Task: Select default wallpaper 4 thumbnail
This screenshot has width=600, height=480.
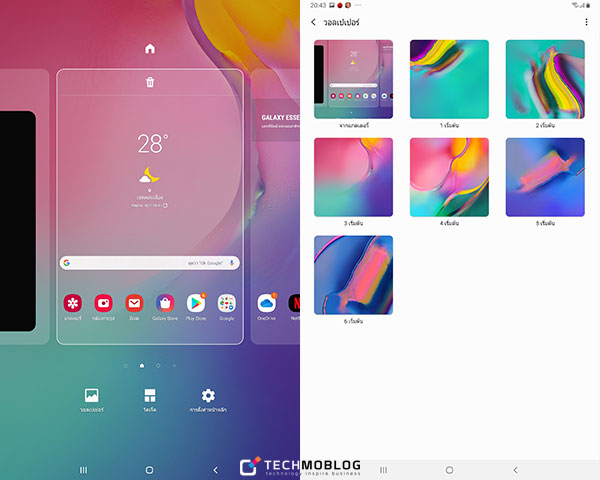Action: (449, 177)
